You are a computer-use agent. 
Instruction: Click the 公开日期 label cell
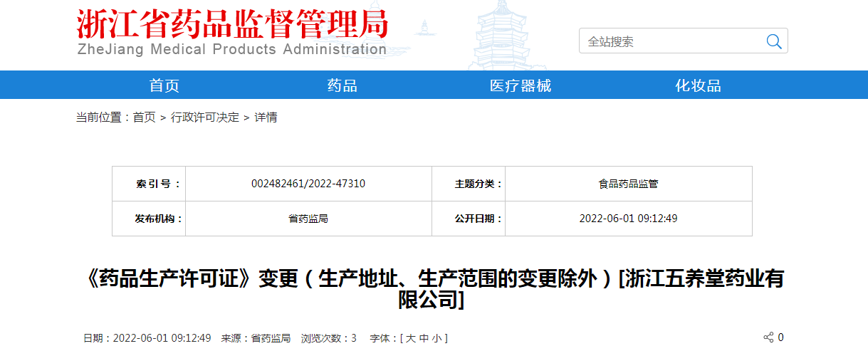tap(469, 219)
